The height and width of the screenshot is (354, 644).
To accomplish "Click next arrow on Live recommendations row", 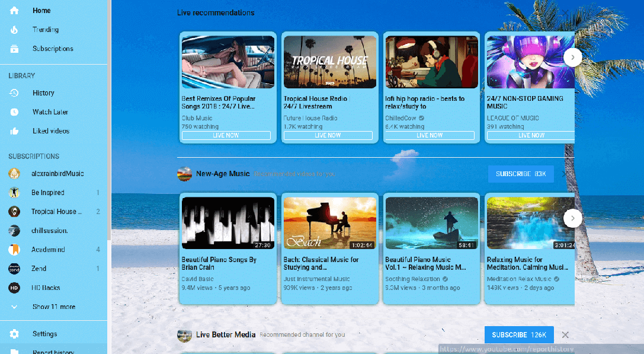I will point(572,58).
